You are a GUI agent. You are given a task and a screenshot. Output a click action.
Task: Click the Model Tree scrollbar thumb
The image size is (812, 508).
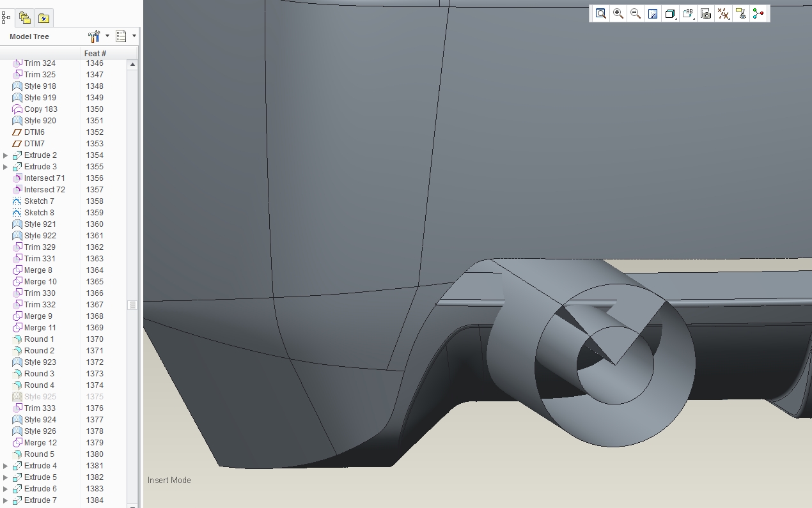(132, 305)
